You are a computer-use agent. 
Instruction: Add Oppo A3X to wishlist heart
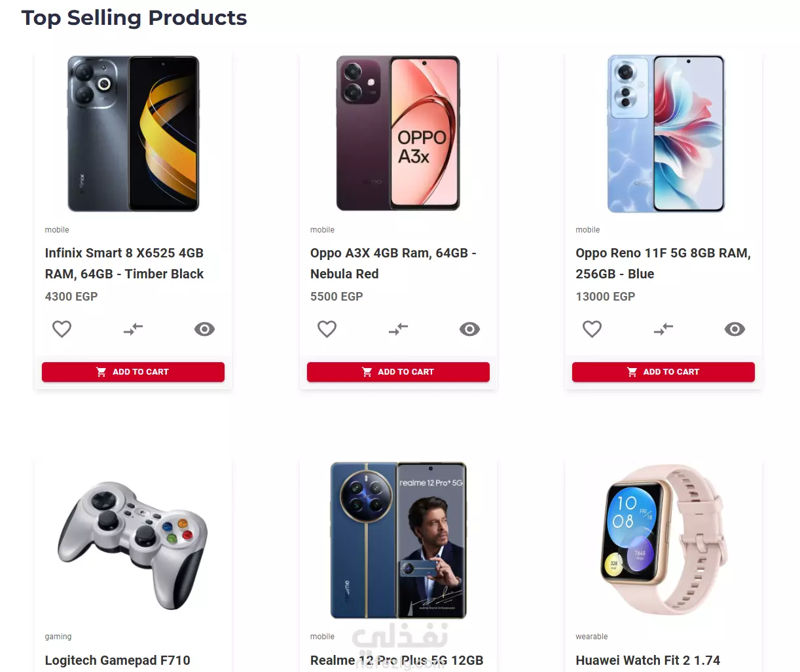point(327,329)
